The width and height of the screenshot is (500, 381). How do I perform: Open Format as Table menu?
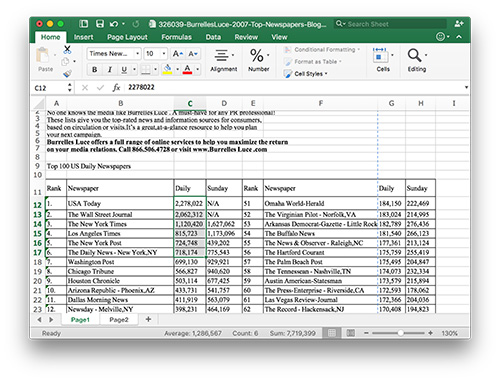pyautogui.click(x=313, y=62)
